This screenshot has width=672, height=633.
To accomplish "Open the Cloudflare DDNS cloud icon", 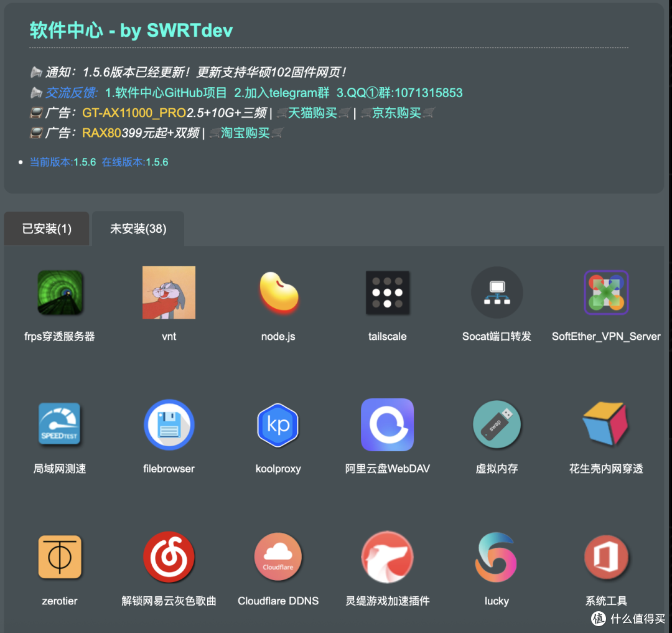I will tap(278, 556).
